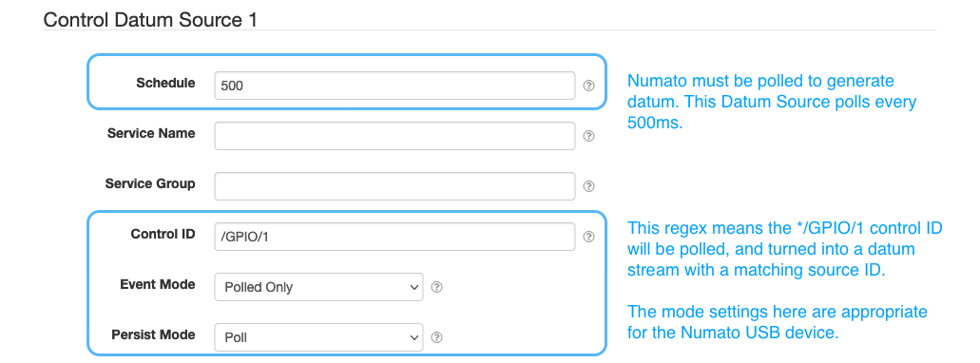The width and height of the screenshot is (980, 363).
Task: Show help for the Control ID field
Action: 588,237
